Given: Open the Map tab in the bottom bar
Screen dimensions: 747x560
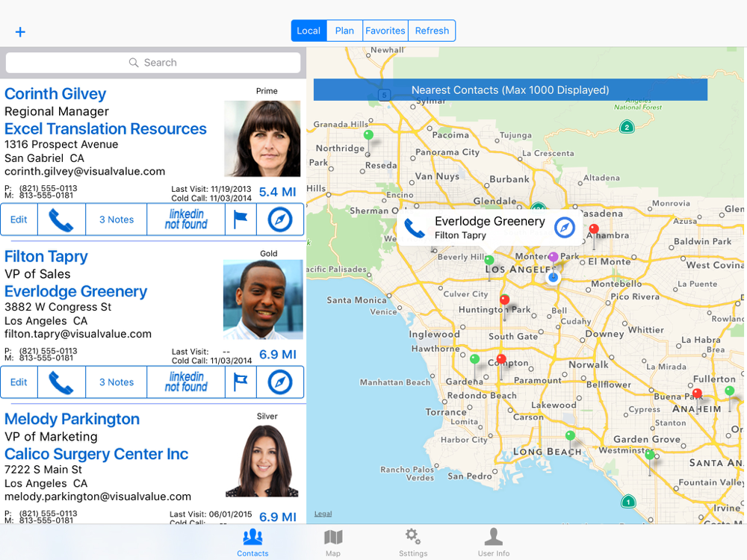Looking at the screenshot, I should [x=333, y=542].
